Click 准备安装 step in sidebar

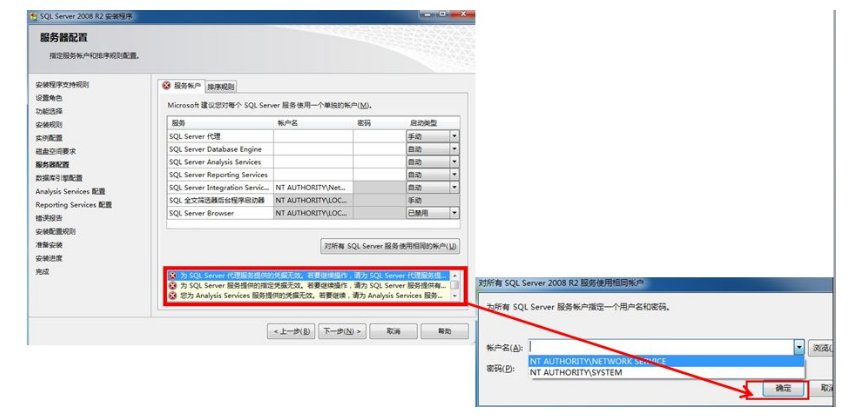tap(49, 245)
